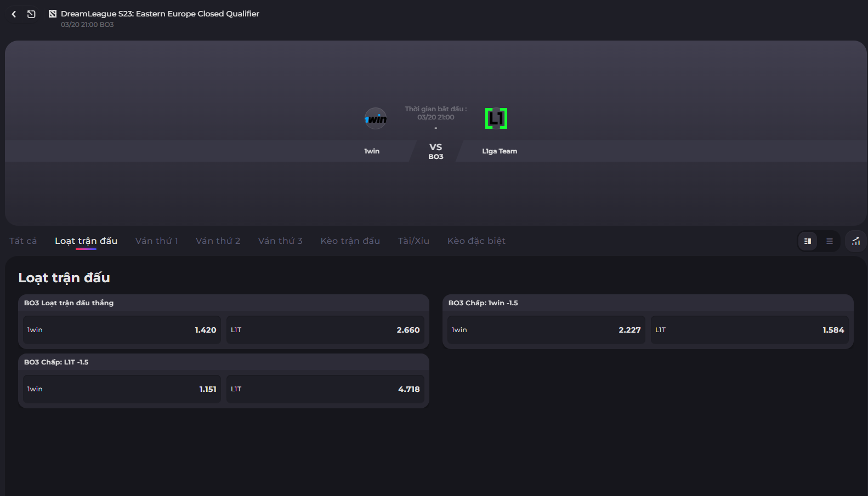Open the Tài/Xỉu tab
This screenshot has width=868, height=496.
click(x=414, y=241)
